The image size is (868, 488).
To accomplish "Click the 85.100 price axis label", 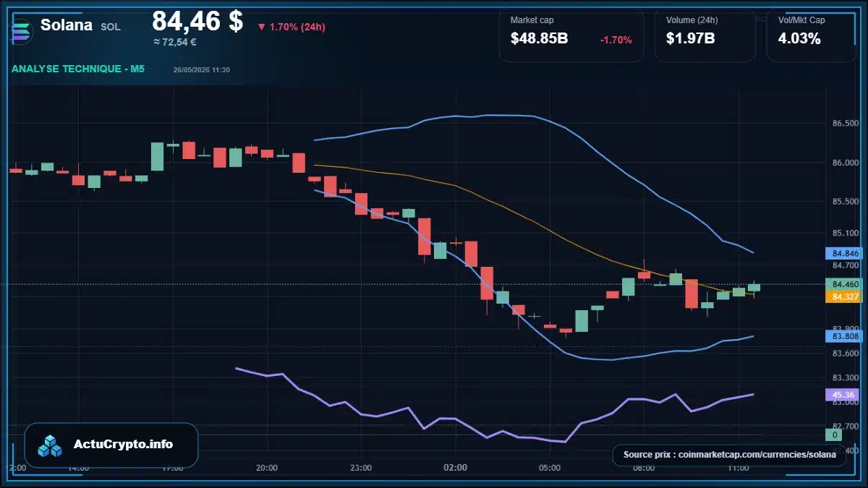I will pos(845,234).
